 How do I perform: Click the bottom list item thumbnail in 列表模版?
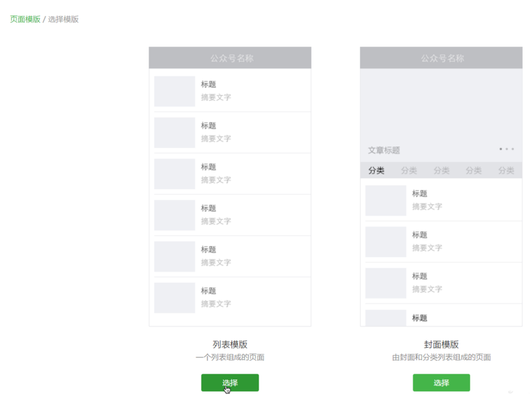pyautogui.click(x=174, y=297)
